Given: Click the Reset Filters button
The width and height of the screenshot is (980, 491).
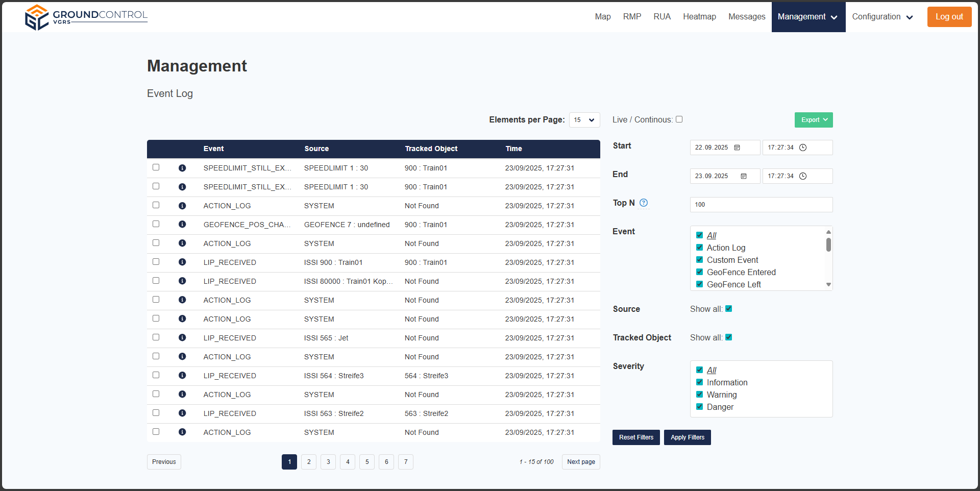Looking at the screenshot, I should (x=636, y=437).
